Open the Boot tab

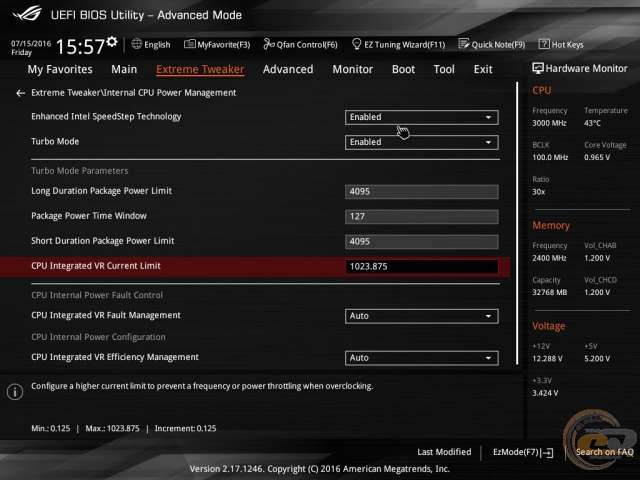pos(403,69)
